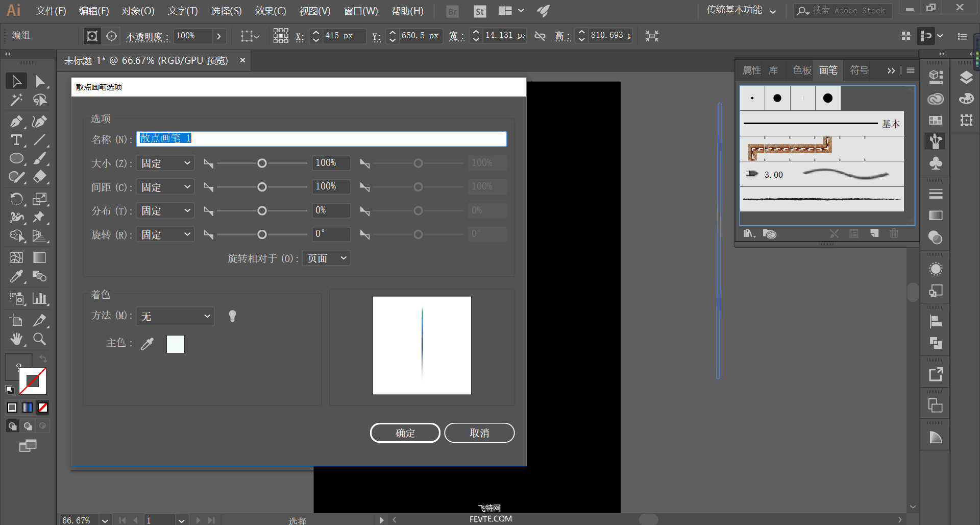Viewport: 980px width, 525px height.
Task: Switch to the 色板 swatches tab
Action: pyautogui.click(x=802, y=70)
